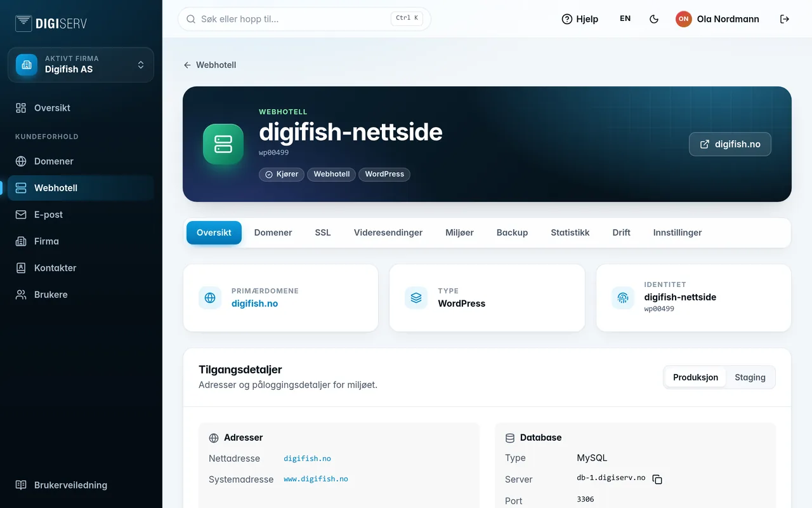Open the Innstillinger tab
This screenshot has width=812, height=508.
[x=678, y=232]
